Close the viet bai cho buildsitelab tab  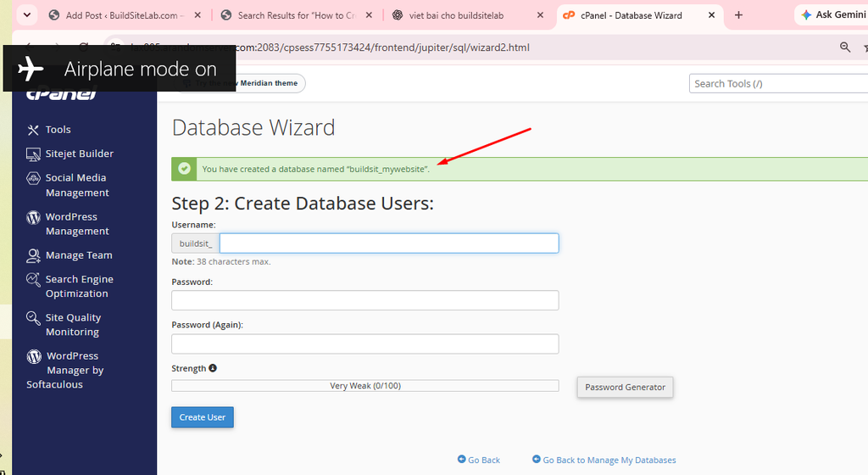click(540, 15)
